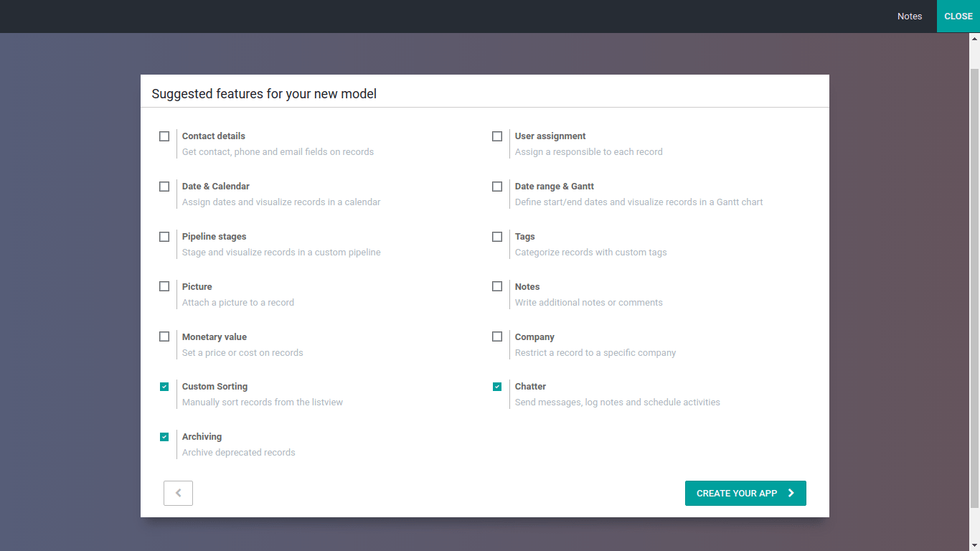Click the 'User assignment' feature title
Image resolution: width=980 pixels, height=551 pixels.
click(x=550, y=136)
